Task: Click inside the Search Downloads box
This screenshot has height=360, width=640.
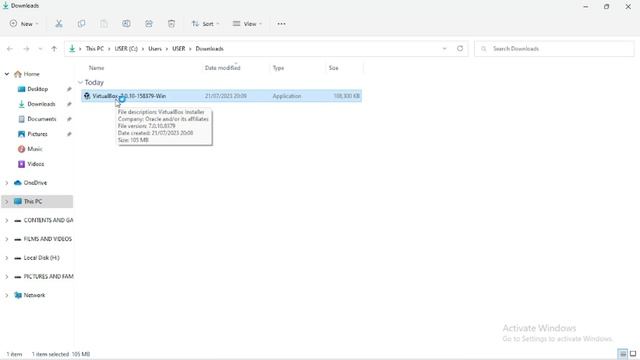Action: pos(554,49)
